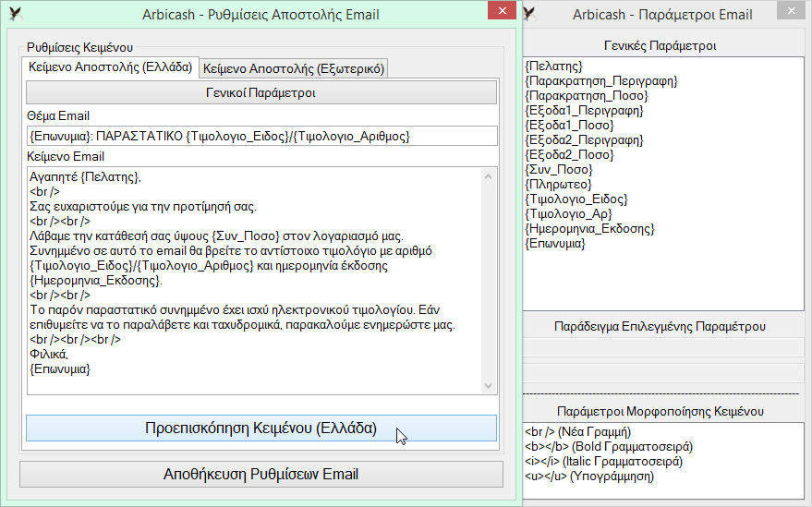This screenshot has height=507, width=812.
Task: Switch to Κείμενο Αποστολής (Ελλάδα) tab
Action: coord(110,67)
